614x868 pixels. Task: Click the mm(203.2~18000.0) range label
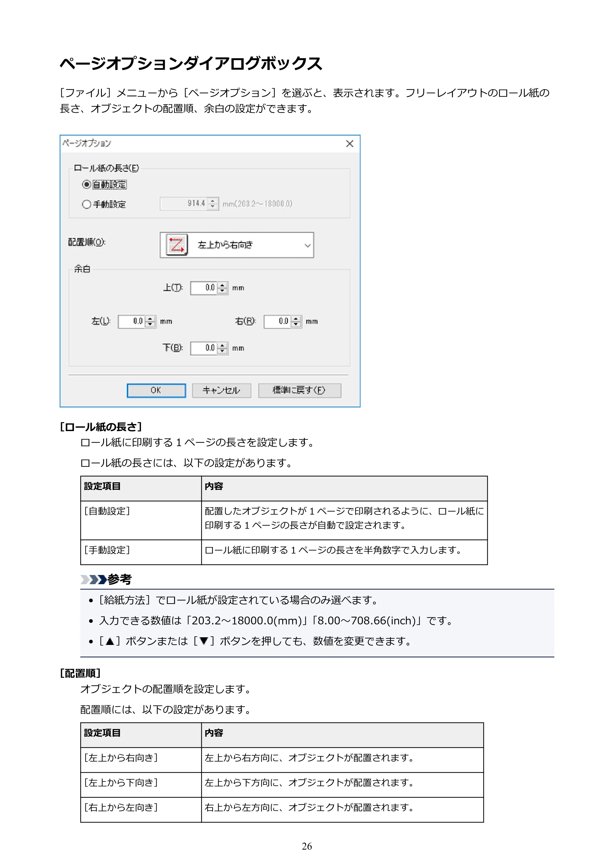(257, 204)
